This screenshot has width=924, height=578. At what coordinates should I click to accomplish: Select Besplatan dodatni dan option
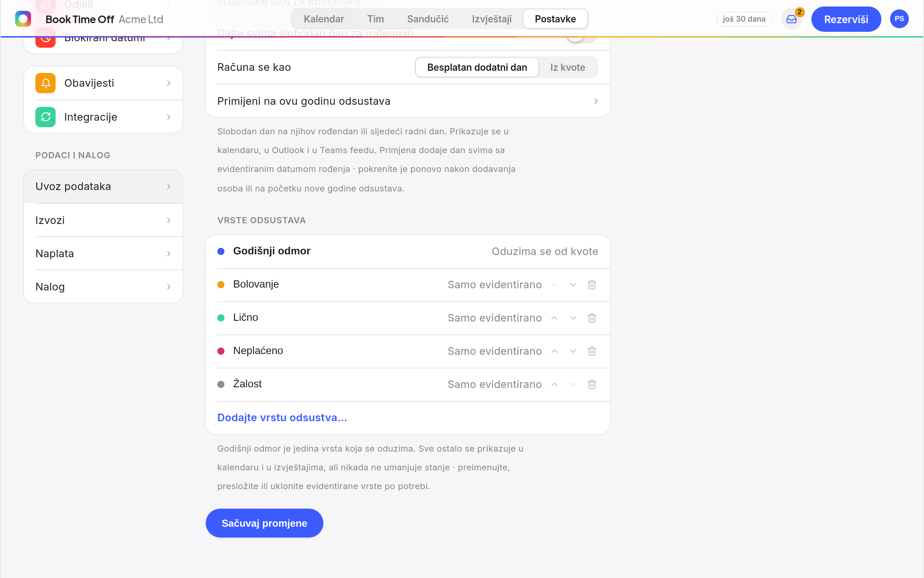coord(477,67)
